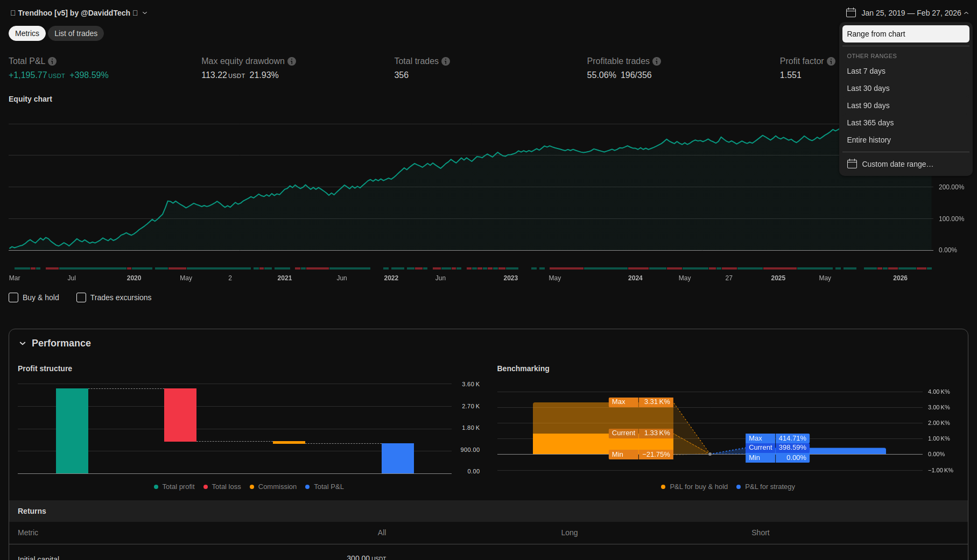
Task: Toggle the Trades excursions checkbox
Action: (81, 297)
